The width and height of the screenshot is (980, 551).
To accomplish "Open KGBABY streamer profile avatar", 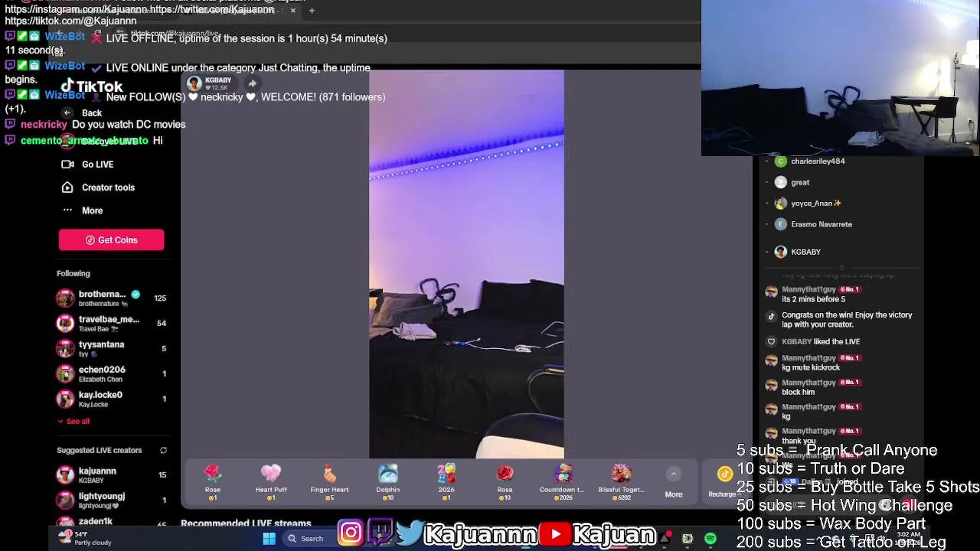I will (194, 83).
